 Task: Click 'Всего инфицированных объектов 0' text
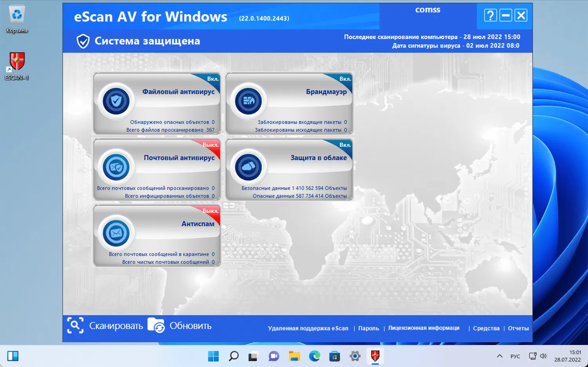point(170,196)
